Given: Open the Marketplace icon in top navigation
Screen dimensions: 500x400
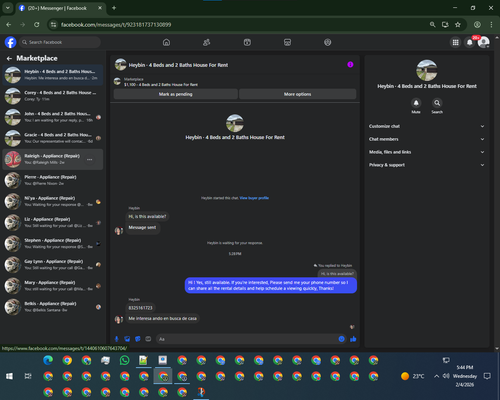Looking at the screenshot, I should click(287, 42).
